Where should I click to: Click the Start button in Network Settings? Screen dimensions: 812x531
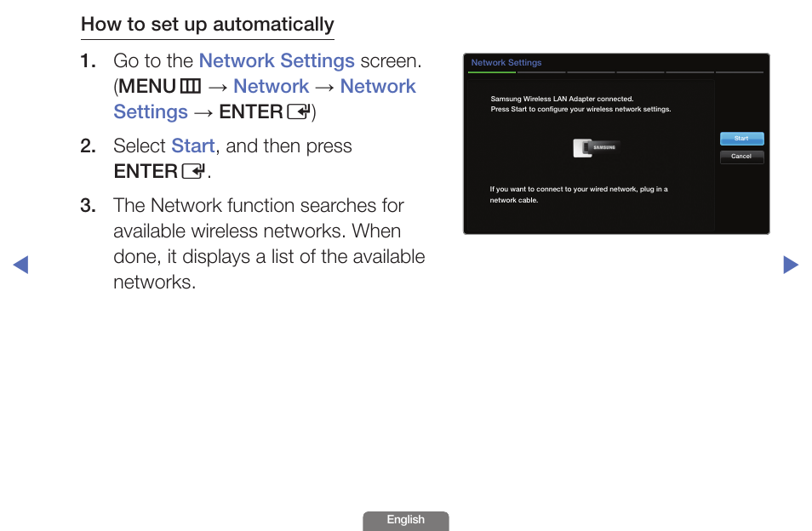[741, 138]
